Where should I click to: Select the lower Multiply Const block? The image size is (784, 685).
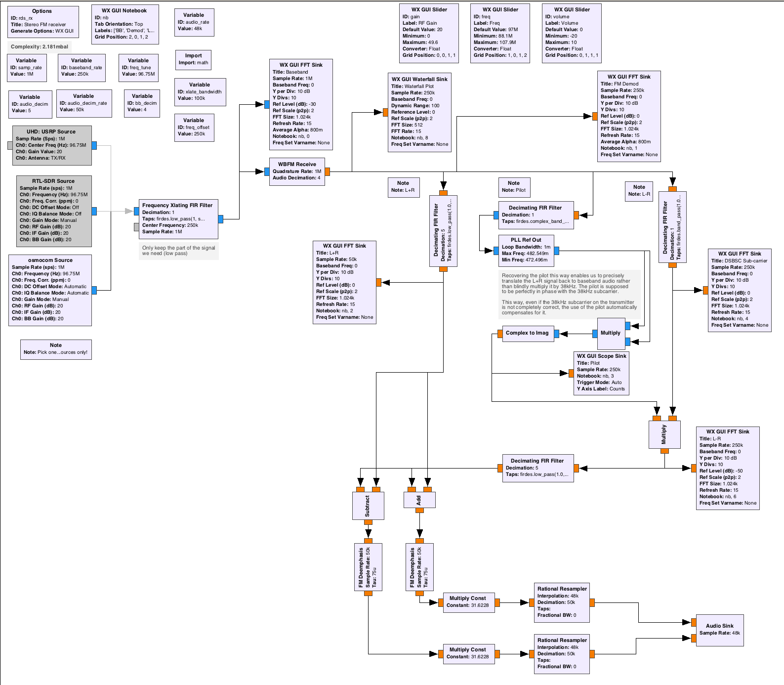469,654
